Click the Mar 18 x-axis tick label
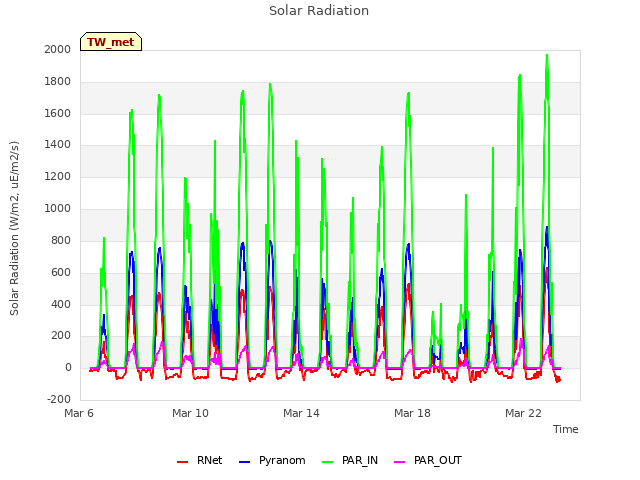This screenshot has width=640, height=480. click(412, 413)
